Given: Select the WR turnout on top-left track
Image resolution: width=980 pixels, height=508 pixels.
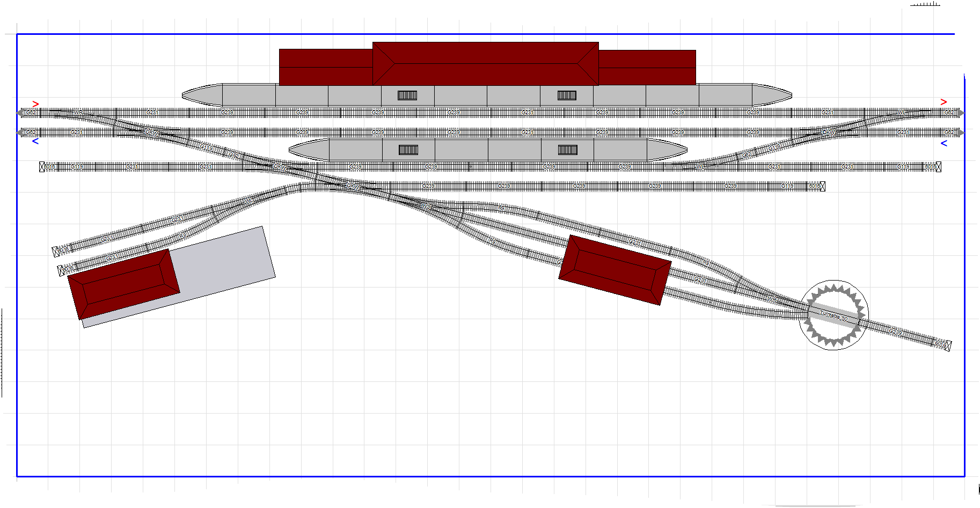Looking at the screenshot, I should [x=79, y=113].
